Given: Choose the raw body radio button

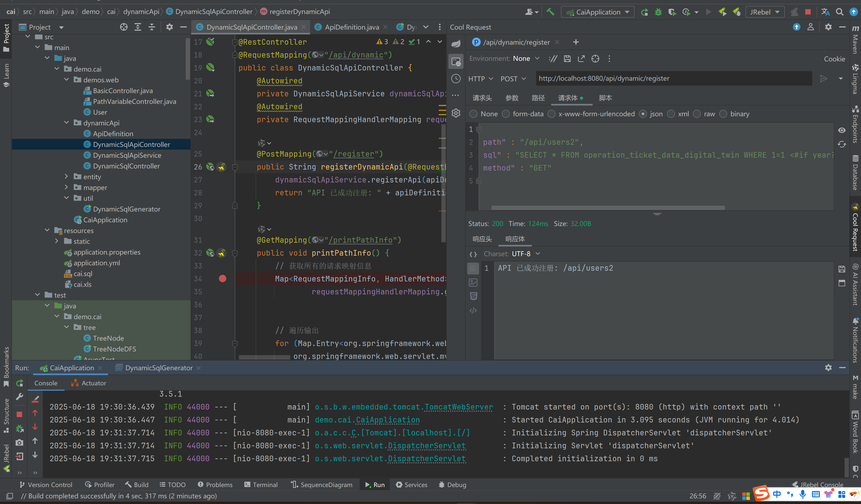Looking at the screenshot, I should click(x=697, y=114).
